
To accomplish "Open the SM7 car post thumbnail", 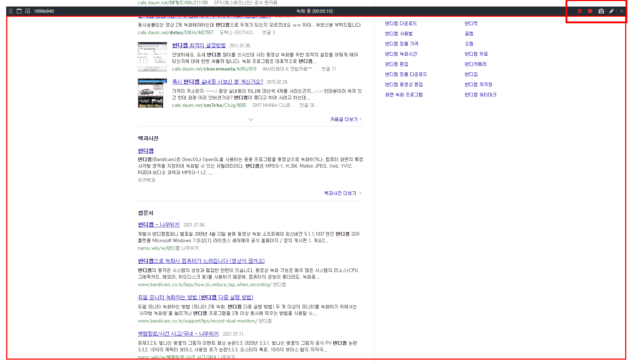I will click(x=152, y=93).
